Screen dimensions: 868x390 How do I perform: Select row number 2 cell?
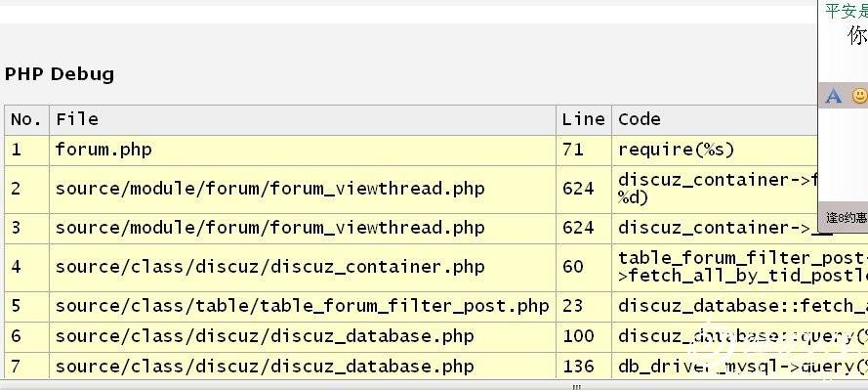[26, 189]
